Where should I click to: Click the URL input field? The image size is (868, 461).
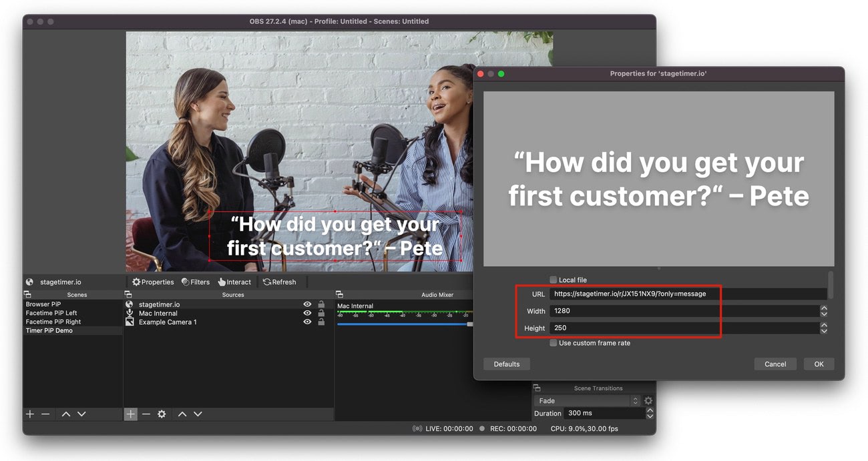(688, 294)
